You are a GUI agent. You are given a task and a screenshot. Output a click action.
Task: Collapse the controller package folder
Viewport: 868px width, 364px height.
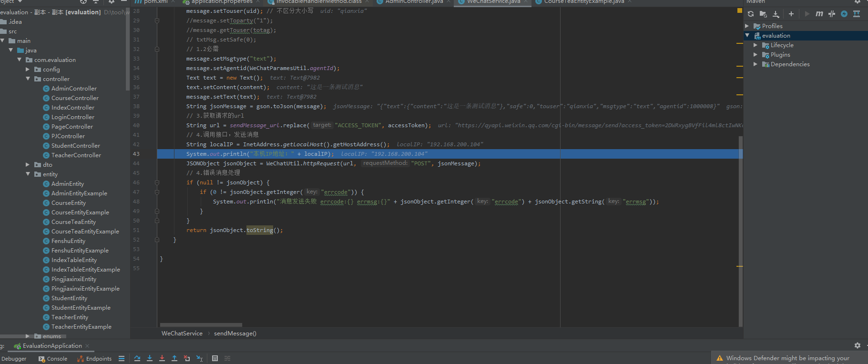coord(28,79)
